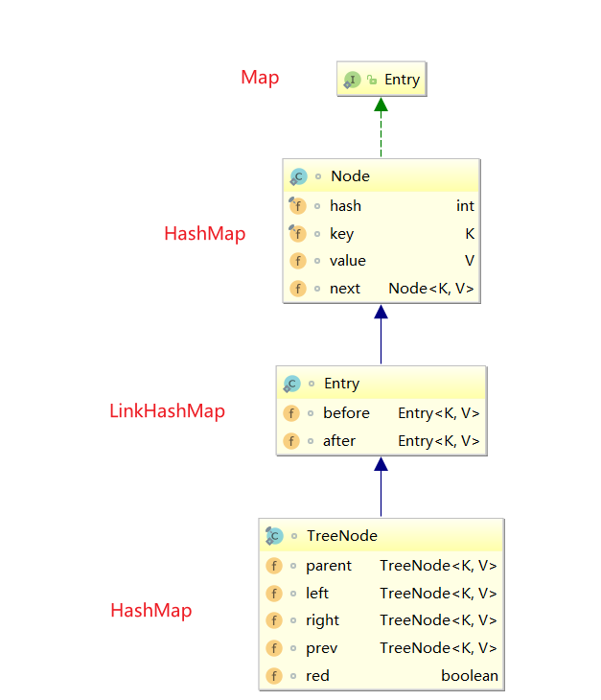Click the red Map label
Screen dimensions: 601x700
[x=260, y=78]
